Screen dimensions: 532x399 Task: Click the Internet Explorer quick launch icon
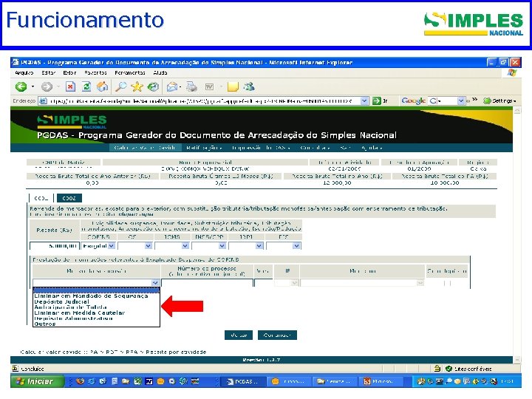tap(92, 381)
